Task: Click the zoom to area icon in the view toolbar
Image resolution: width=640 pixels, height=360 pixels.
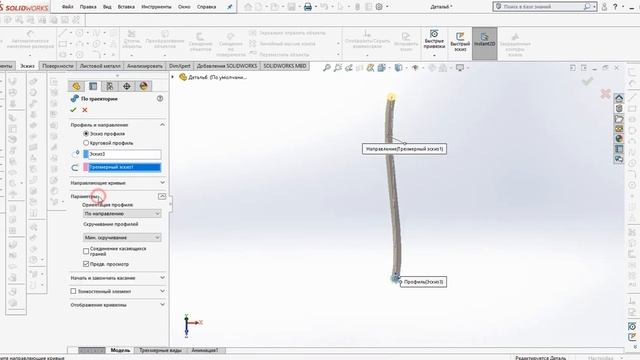Action: point(338,68)
